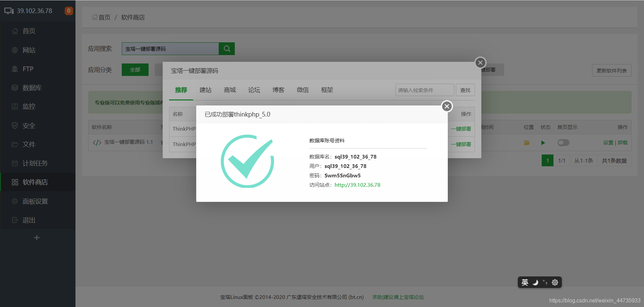
Task: Select 软件商店 in the sidebar
Action: click(x=38, y=182)
